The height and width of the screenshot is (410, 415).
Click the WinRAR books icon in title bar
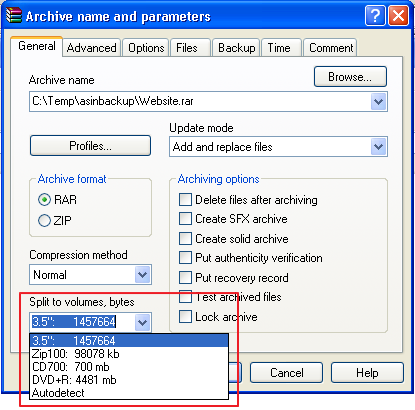[x=14, y=15]
